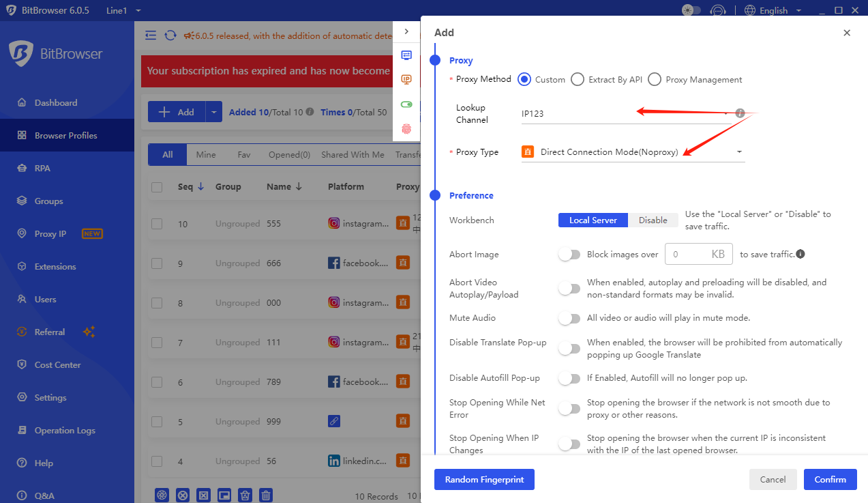Toggle Disable Translate Pop-up switch
The height and width of the screenshot is (503, 868).
(x=569, y=348)
